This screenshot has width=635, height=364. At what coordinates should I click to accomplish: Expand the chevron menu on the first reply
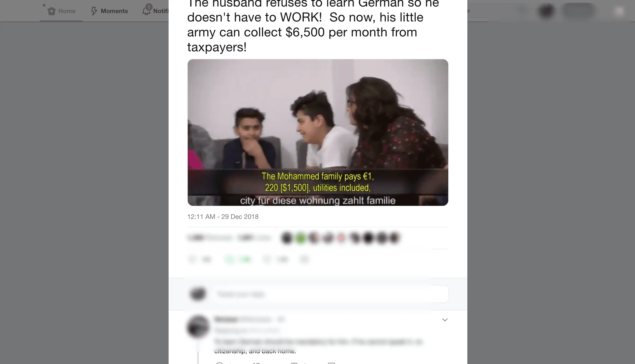(x=445, y=320)
